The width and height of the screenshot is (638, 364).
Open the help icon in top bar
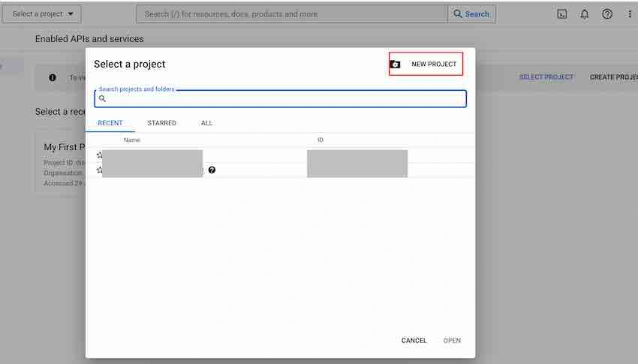(x=607, y=14)
